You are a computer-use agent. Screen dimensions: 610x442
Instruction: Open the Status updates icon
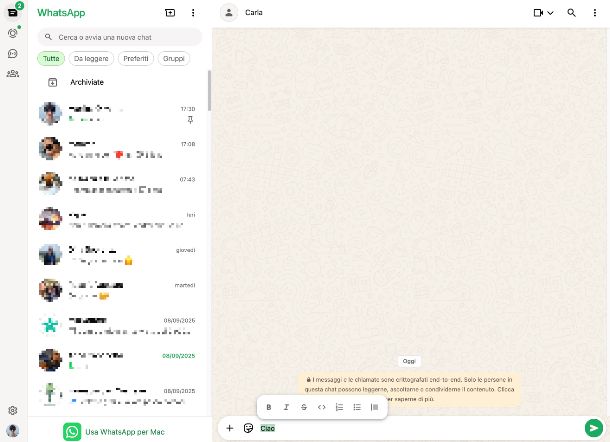[12, 33]
